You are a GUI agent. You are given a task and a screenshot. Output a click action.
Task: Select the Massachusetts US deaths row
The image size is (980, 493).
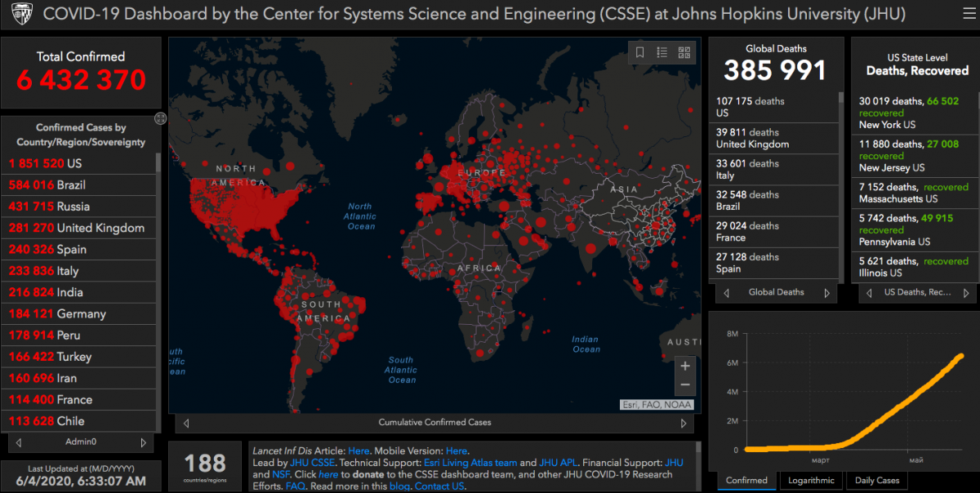[x=913, y=193]
